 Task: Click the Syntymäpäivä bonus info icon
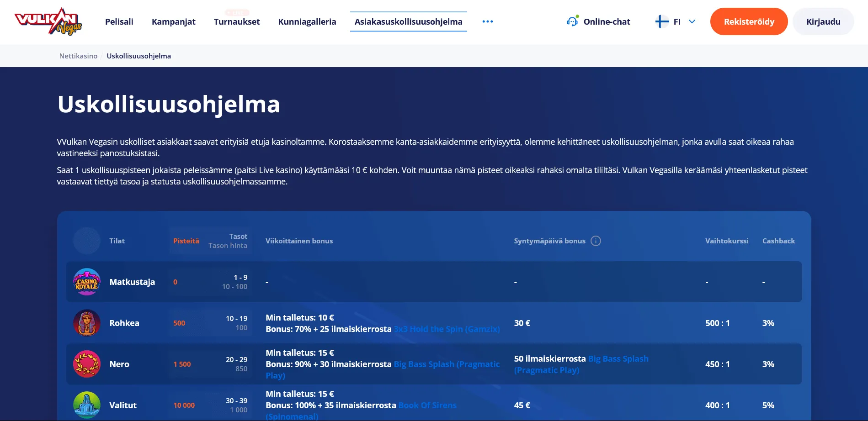point(596,241)
